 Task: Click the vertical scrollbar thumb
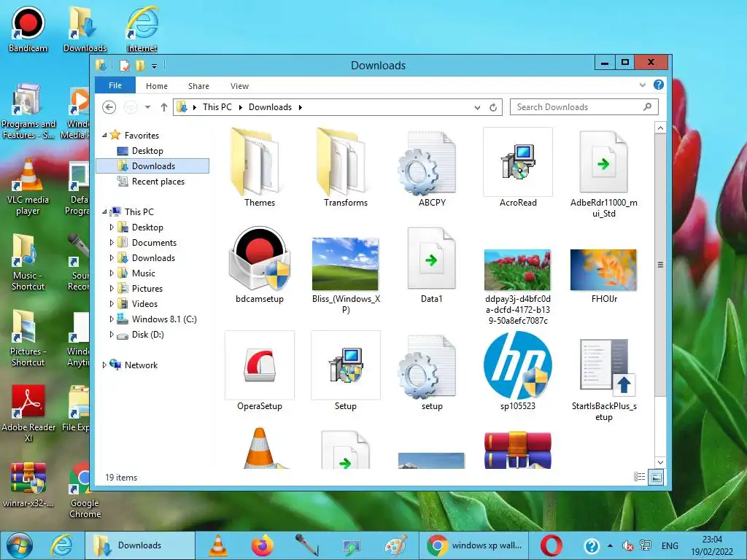point(659,264)
